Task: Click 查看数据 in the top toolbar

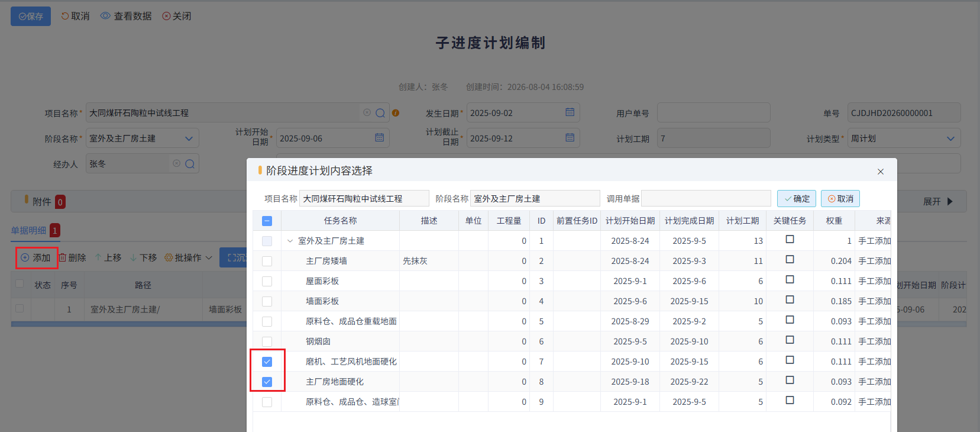Action: point(126,16)
